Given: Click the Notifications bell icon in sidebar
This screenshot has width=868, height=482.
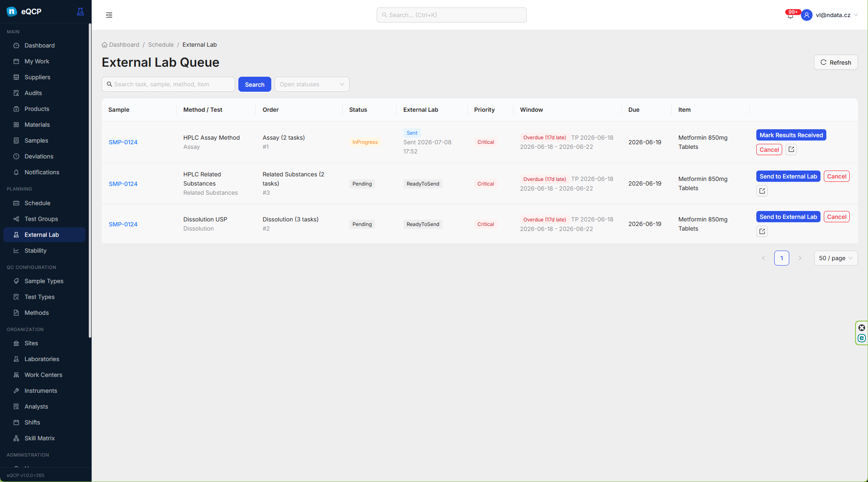Looking at the screenshot, I should click(16, 172).
